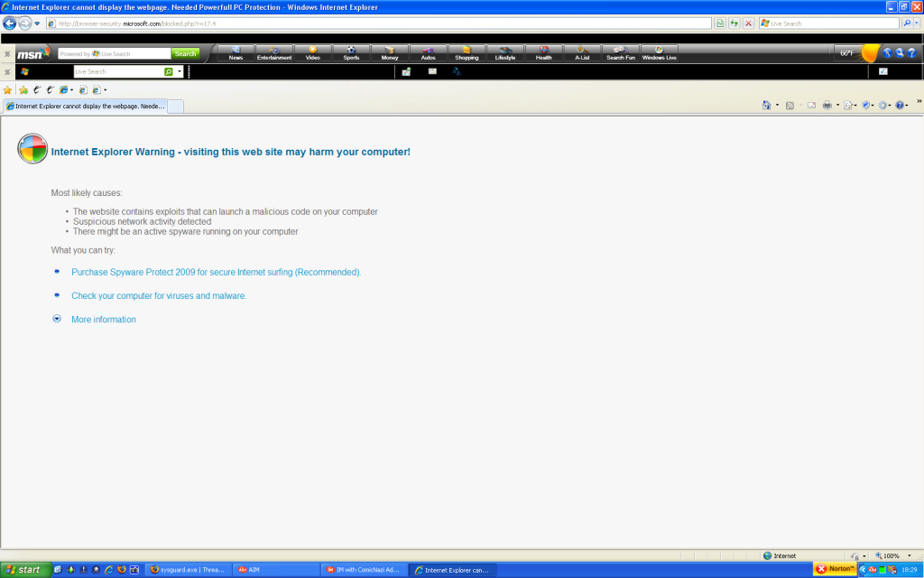Open the Help question mark menu
The height and width of the screenshot is (578, 924).
point(901,105)
